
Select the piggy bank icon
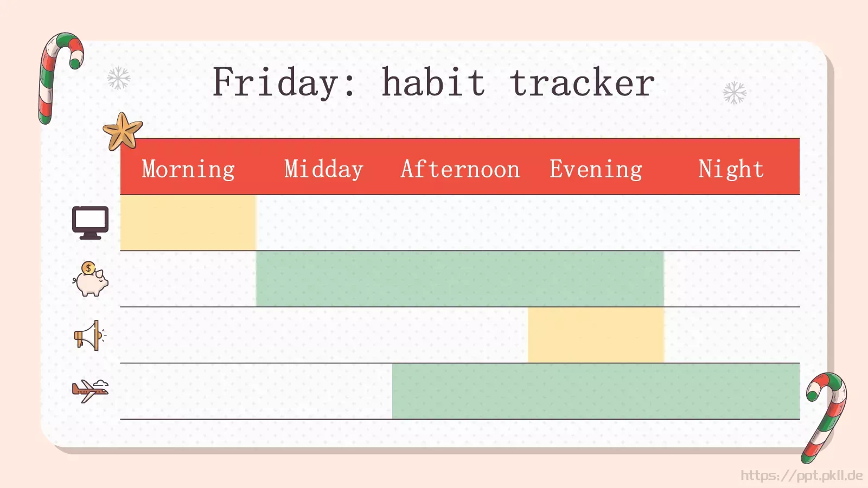point(91,279)
